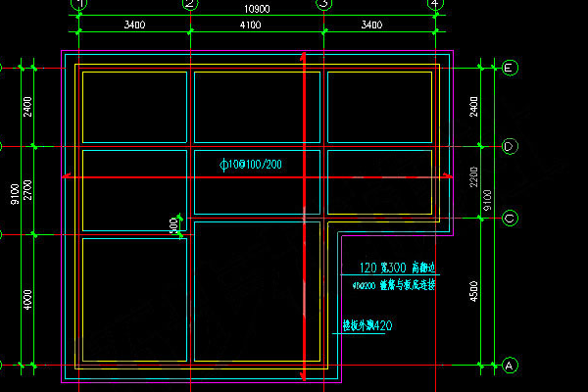Select the 10900 overall dimension text
The height and width of the screenshot is (392, 588).
tap(257, 9)
